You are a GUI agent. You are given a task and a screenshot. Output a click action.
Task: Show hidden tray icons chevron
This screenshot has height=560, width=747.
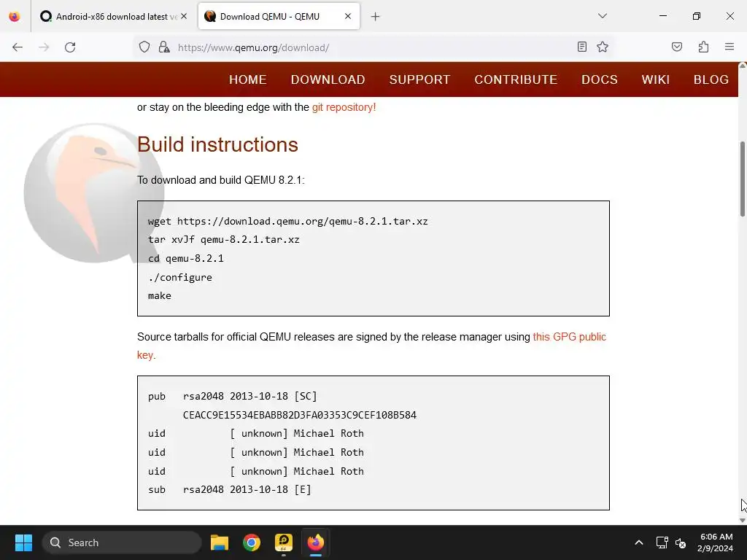[x=639, y=542]
